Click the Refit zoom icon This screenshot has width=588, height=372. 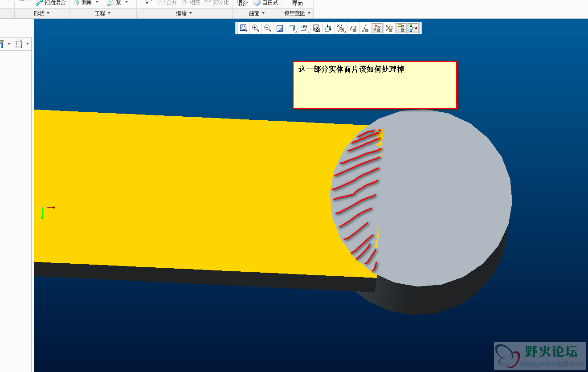(x=244, y=28)
